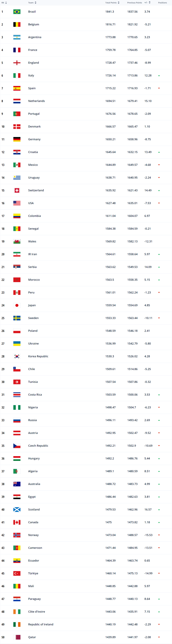Click the +/- sort control
This screenshot has width=172, height=644.
(150, 2)
